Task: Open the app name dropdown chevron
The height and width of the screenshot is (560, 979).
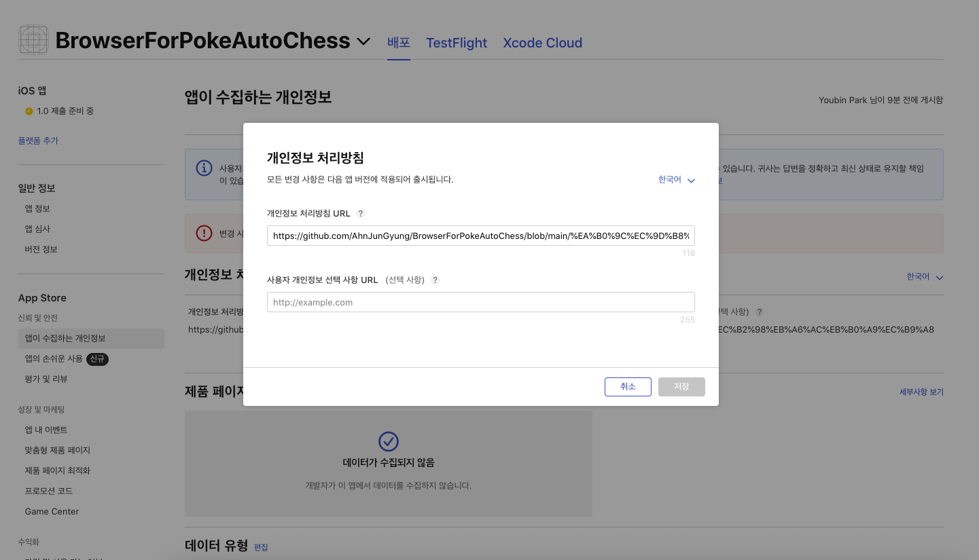Action: pyautogui.click(x=363, y=41)
